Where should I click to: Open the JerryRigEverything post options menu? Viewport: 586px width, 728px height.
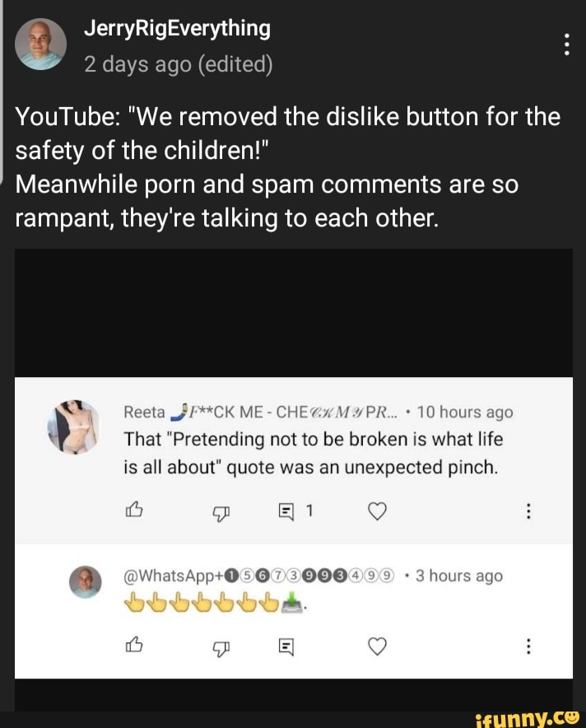[566, 44]
